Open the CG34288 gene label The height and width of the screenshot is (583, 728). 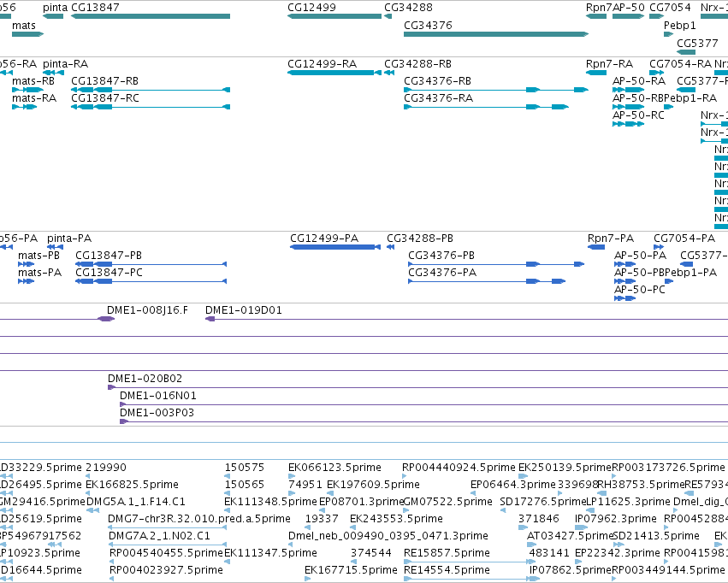click(x=408, y=8)
